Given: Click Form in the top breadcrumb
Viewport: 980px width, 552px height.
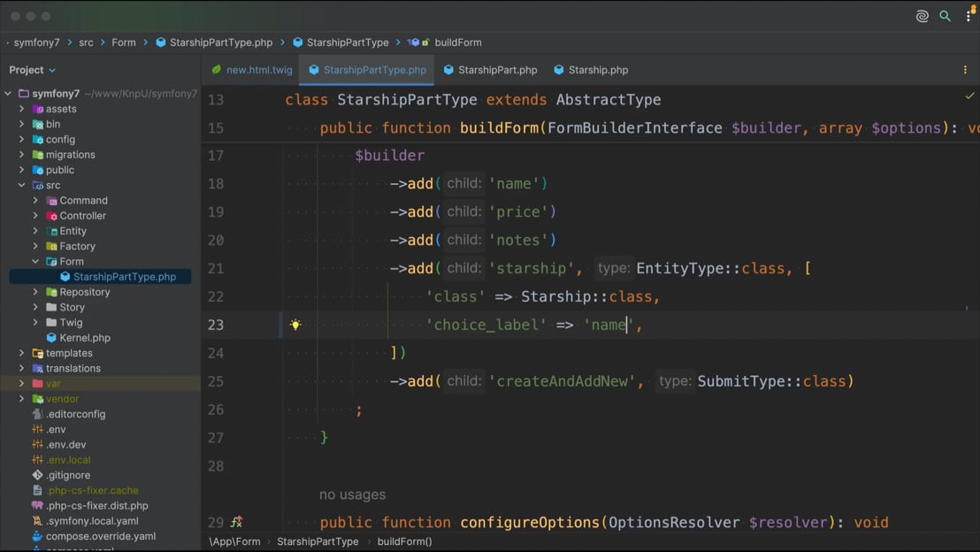Looking at the screenshot, I should (124, 42).
